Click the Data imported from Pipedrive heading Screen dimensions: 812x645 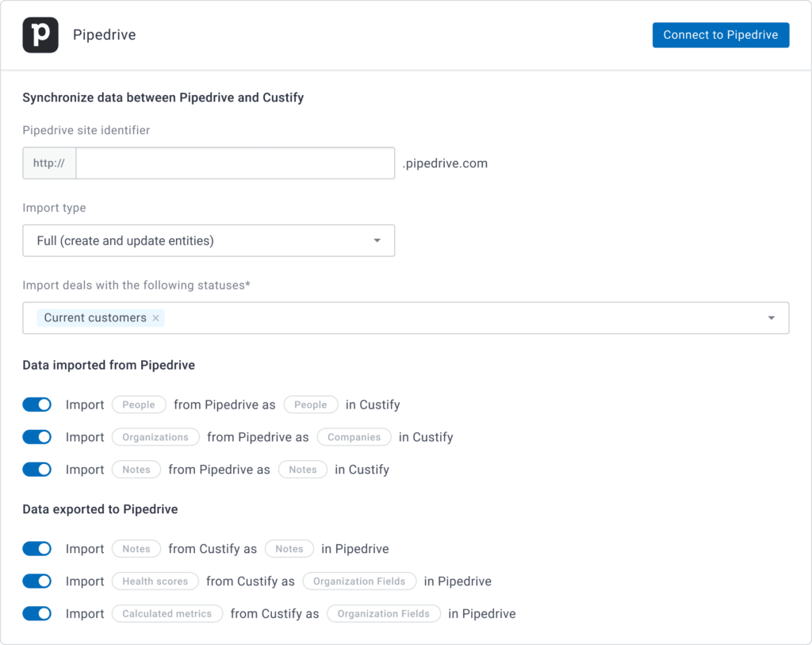pos(109,365)
